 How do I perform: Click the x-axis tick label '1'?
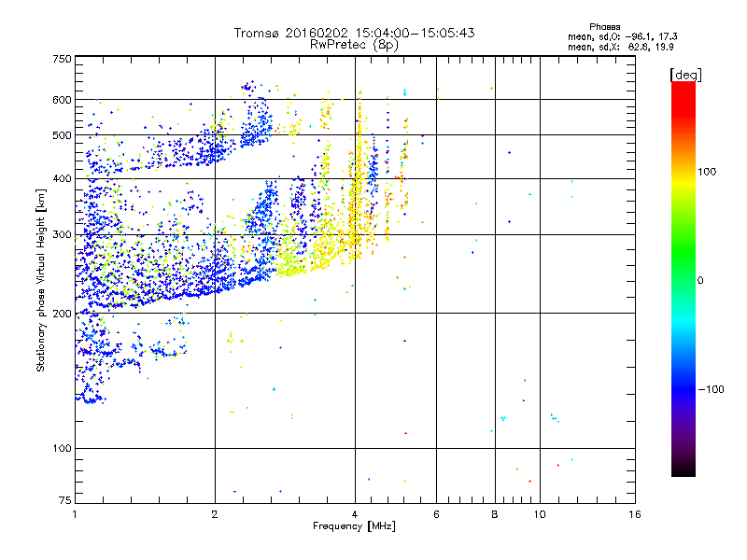point(75,514)
